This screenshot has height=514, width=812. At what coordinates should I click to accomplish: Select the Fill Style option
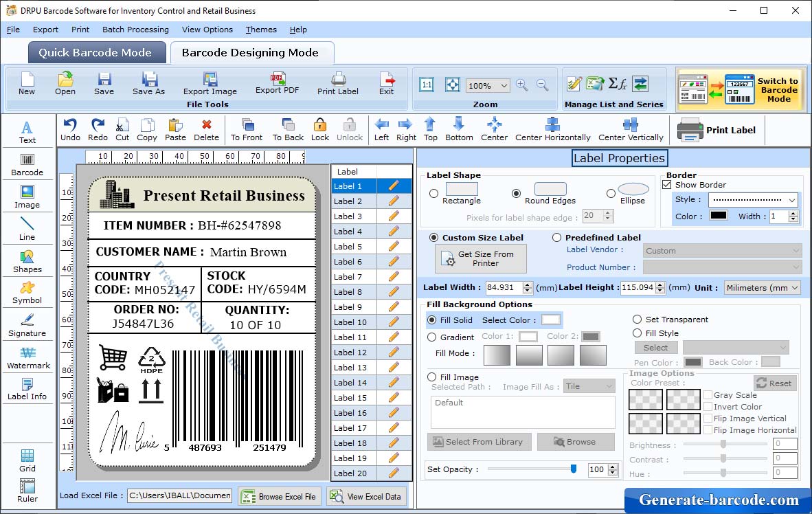click(637, 333)
